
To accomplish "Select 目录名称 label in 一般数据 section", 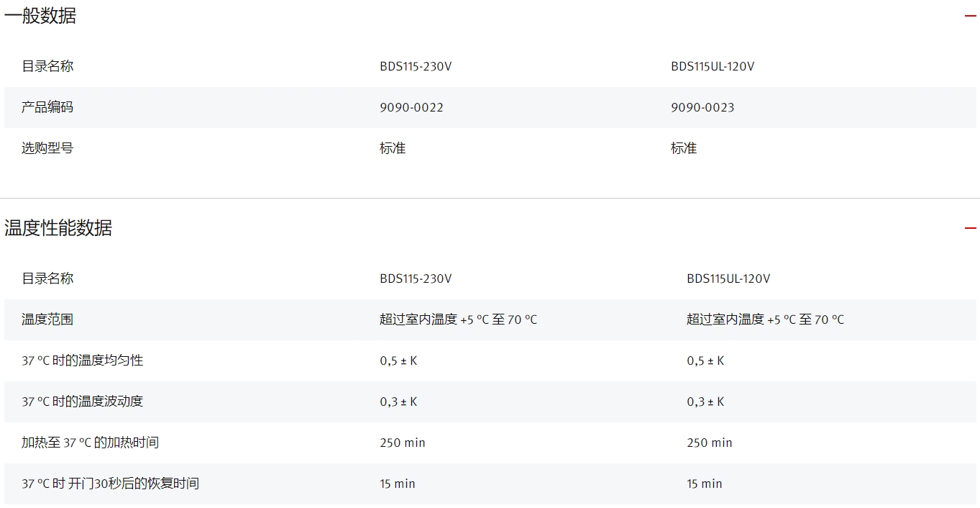I will pyautogui.click(x=47, y=66).
